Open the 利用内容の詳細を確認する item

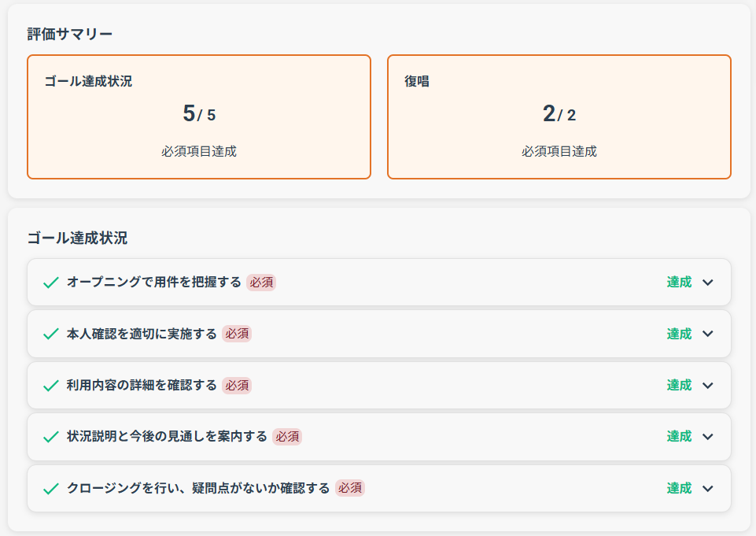click(379, 386)
